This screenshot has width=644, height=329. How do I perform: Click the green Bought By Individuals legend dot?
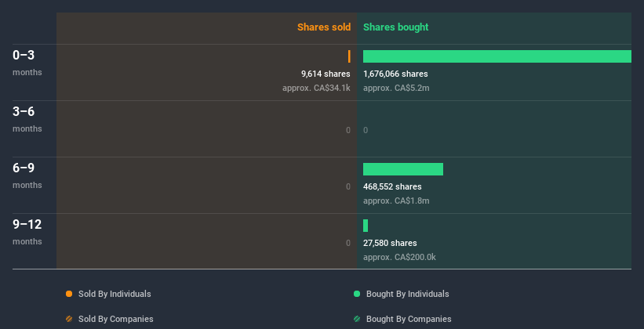click(x=357, y=294)
